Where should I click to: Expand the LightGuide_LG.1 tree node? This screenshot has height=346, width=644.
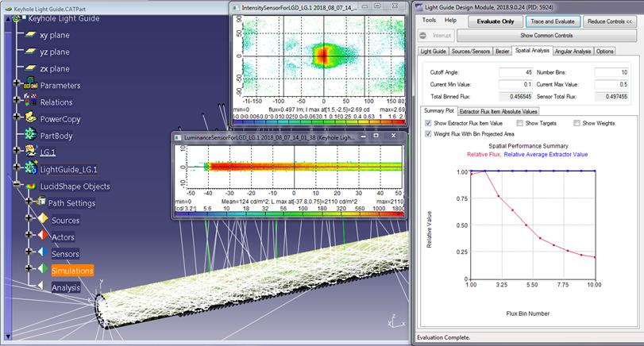[x=17, y=167]
